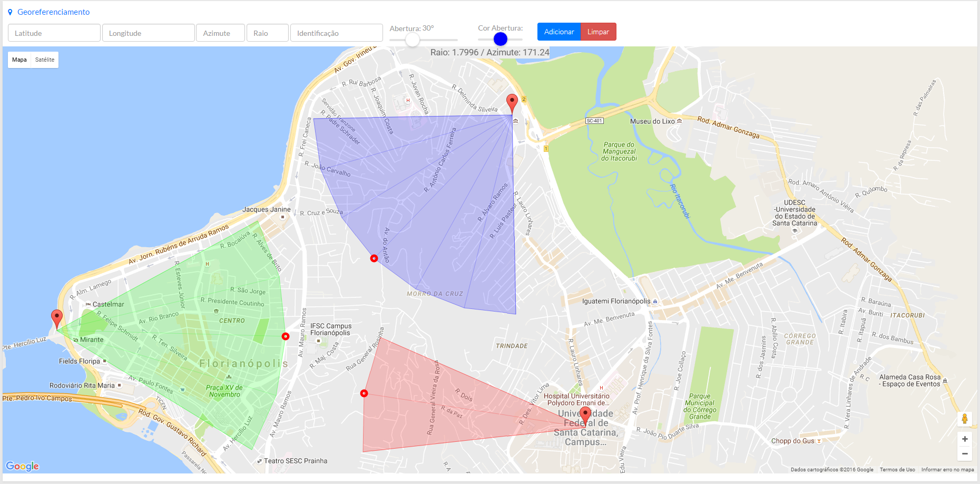This screenshot has height=484, width=980.
Task: Click the red circle handle on Av. do Antão
Action: coord(374,258)
